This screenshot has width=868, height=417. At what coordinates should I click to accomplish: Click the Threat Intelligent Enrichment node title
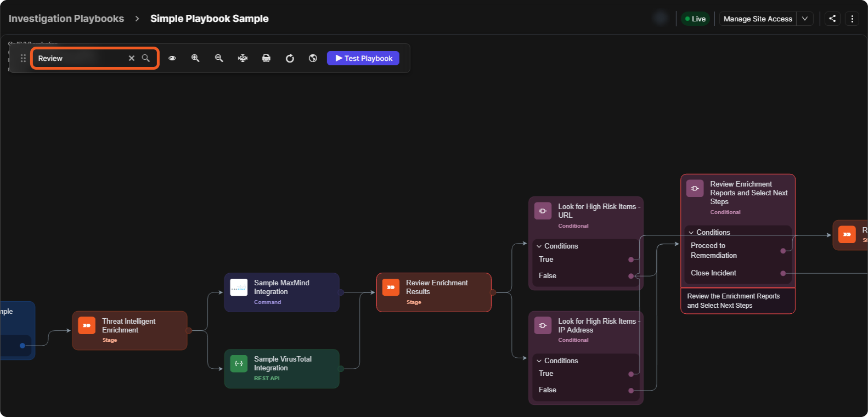pyautogui.click(x=128, y=325)
